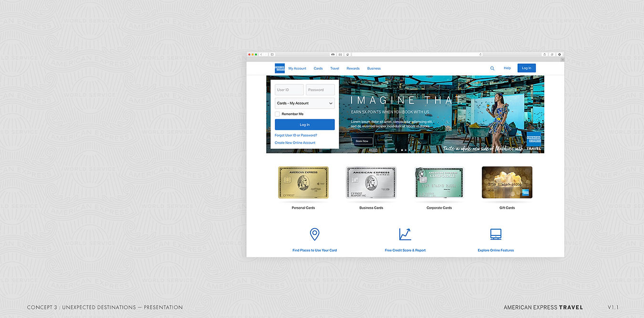The height and width of the screenshot is (318, 644).
Task: Open the browser settings gear icon
Action: (x=560, y=54)
